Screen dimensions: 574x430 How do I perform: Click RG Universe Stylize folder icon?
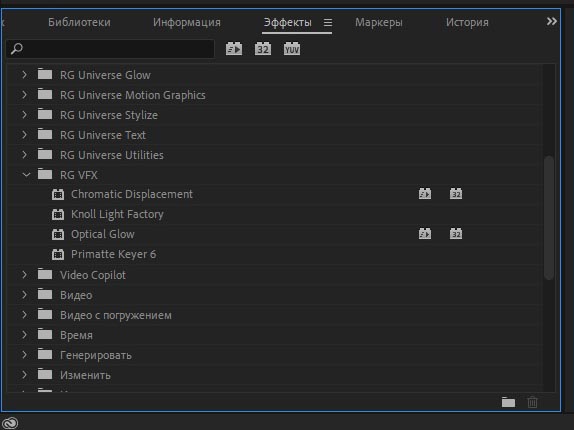pyautogui.click(x=45, y=114)
